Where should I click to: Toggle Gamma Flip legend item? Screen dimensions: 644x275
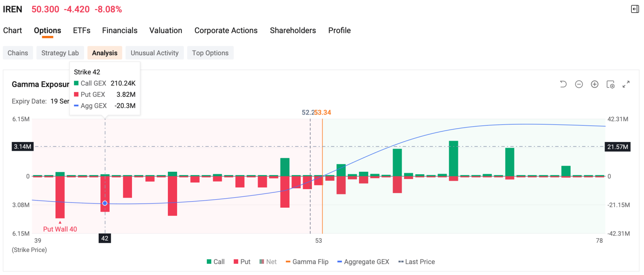307,262
